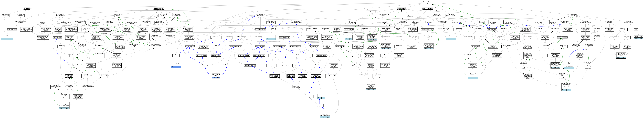Select the "cell-matrix adhesion" node
644x119 pixels.
pos(349,36)
